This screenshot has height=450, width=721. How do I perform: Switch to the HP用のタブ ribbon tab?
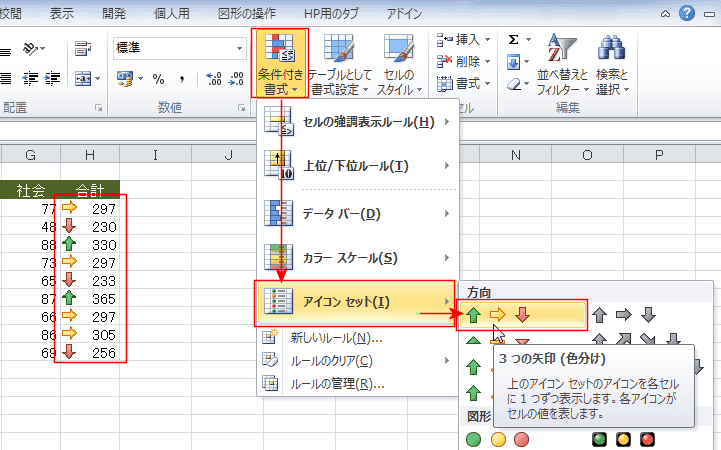(331, 13)
